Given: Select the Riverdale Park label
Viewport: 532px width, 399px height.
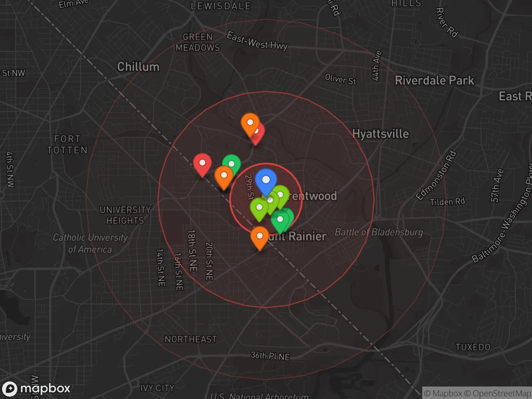Looking at the screenshot, I should click(x=434, y=81).
